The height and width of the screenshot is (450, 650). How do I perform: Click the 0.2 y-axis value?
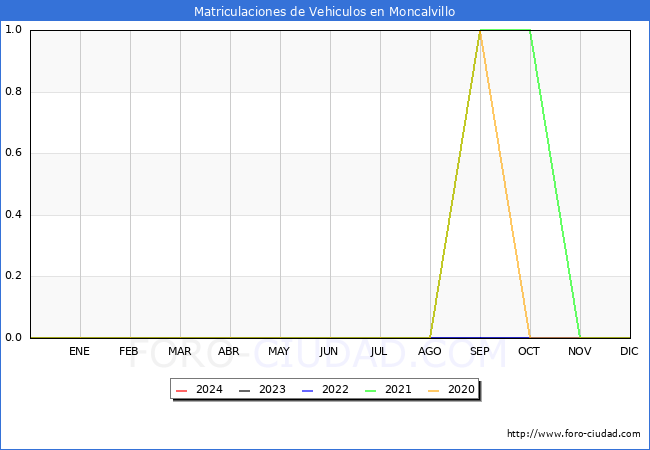13,276
